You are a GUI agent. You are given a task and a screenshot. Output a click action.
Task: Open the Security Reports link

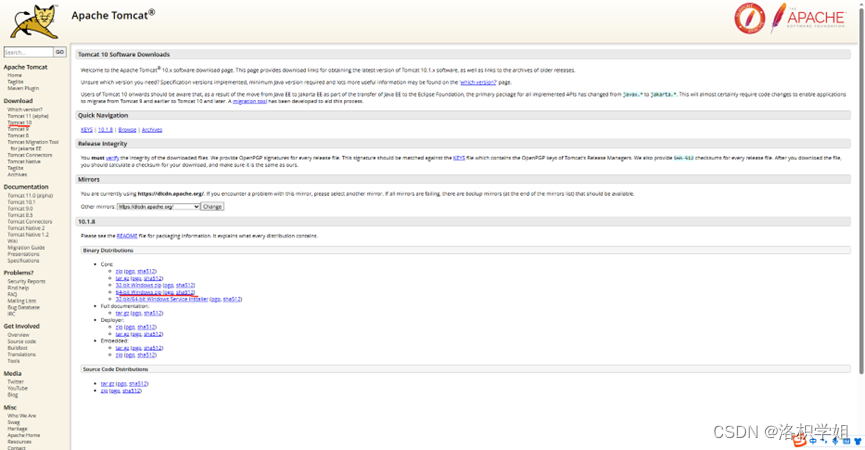[26, 282]
